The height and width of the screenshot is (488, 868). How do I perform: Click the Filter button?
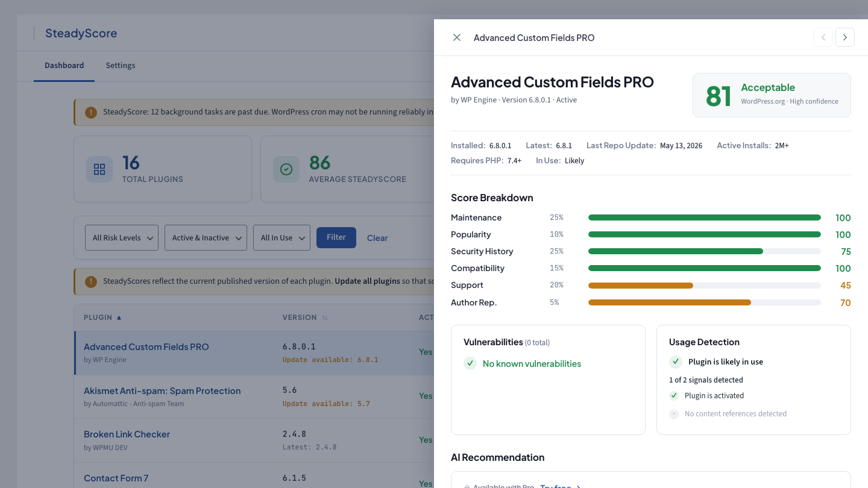pyautogui.click(x=336, y=237)
